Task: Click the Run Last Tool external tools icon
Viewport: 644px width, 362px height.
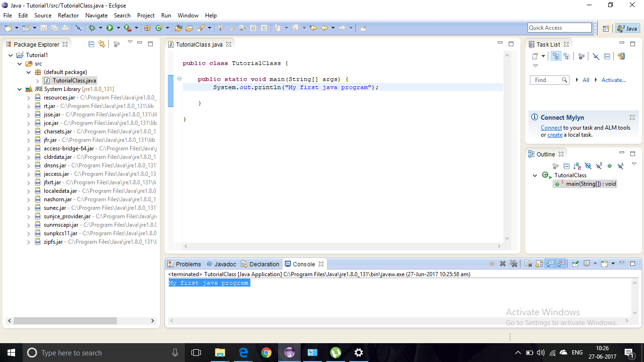Action: pyautogui.click(x=127, y=28)
